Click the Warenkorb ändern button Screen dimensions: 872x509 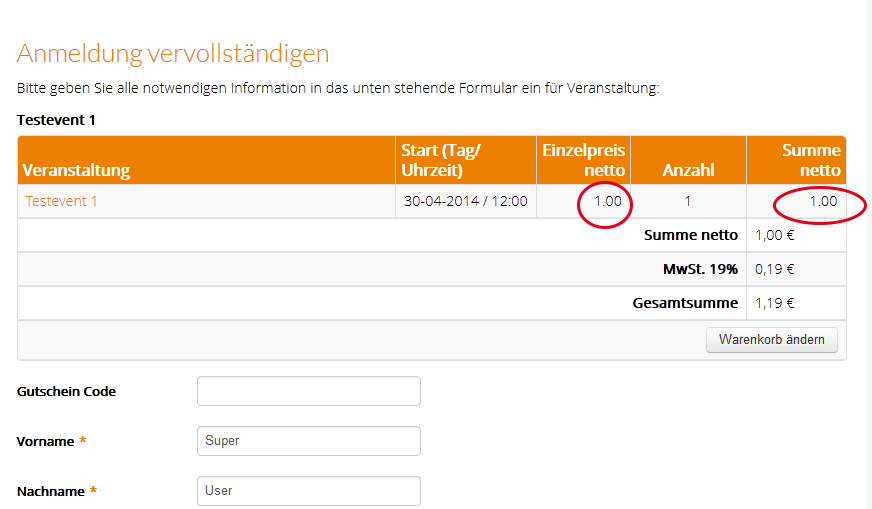pyautogui.click(x=772, y=340)
